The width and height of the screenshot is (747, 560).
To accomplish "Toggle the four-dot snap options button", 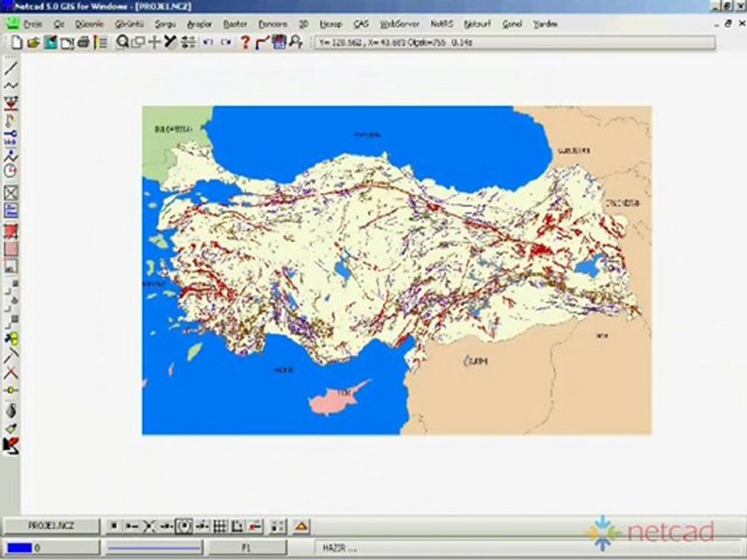I will [277, 527].
